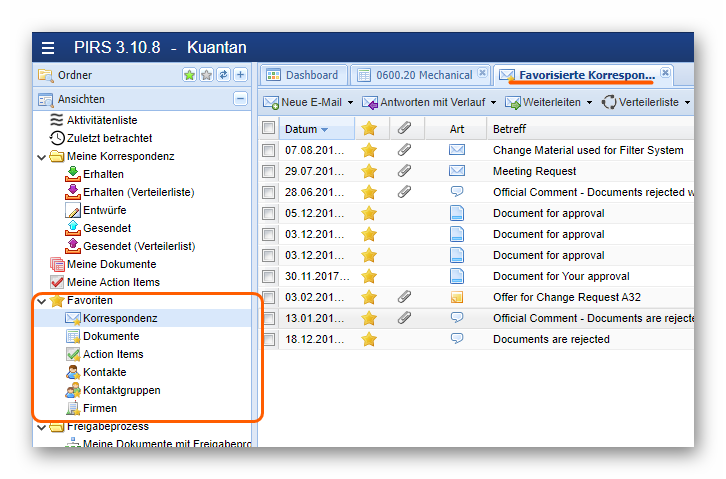Click the green star icon in Ordner header
This screenshot has width=726, height=479.
coord(189,75)
